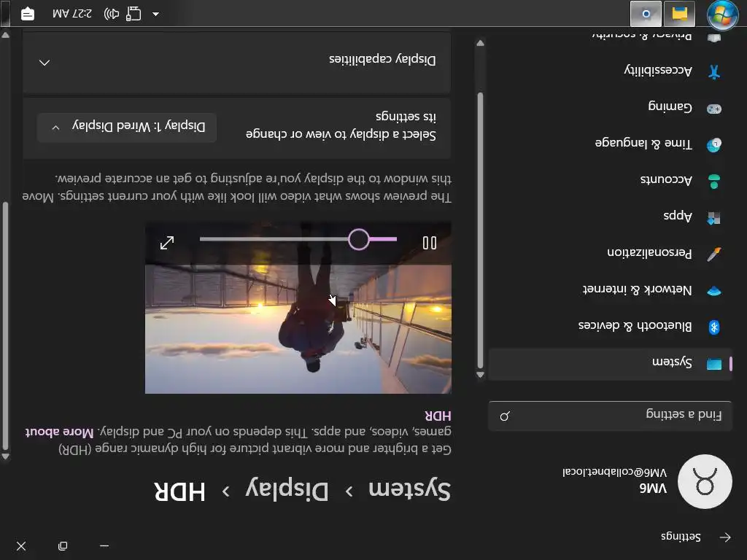The image size is (747, 560).
Task: Click the 2:27 AM taskbar clock
Action: coord(72,14)
